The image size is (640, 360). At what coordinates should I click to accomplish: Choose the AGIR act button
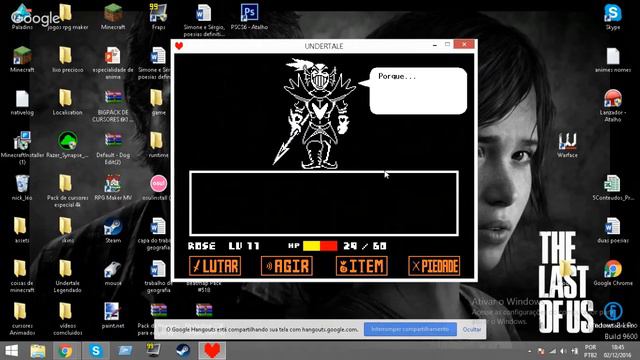pyautogui.click(x=287, y=266)
